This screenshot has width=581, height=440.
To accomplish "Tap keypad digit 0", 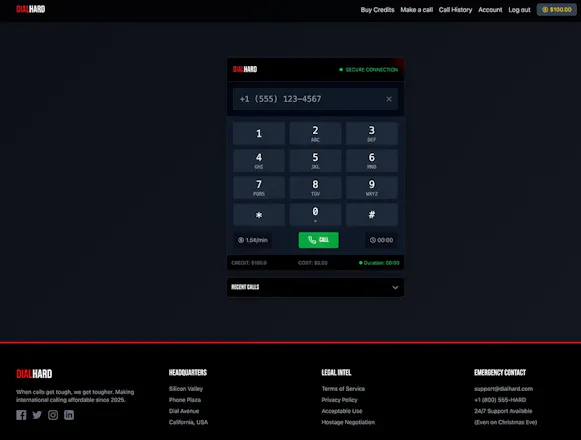I will [315, 215].
